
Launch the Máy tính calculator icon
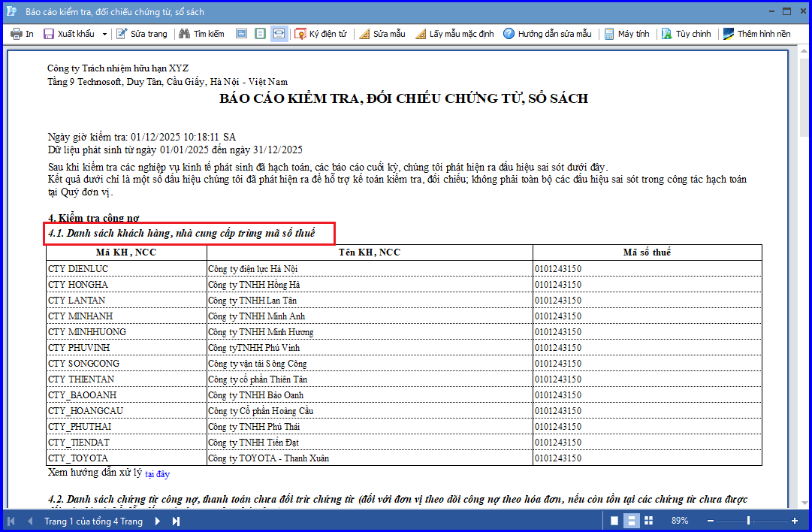[609, 34]
